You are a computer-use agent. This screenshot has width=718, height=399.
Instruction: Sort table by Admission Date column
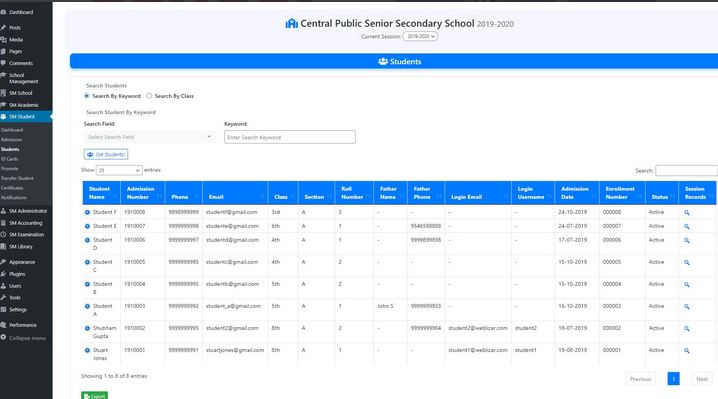click(x=577, y=193)
